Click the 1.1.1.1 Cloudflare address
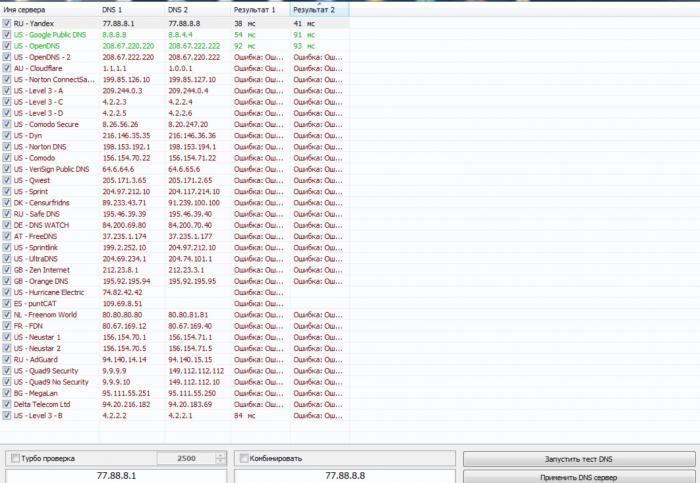Image resolution: width=700 pixels, height=483 pixels. 114,68
